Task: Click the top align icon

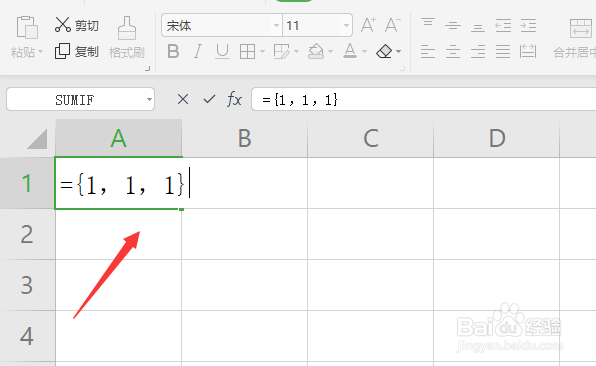Action: [428, 22]
